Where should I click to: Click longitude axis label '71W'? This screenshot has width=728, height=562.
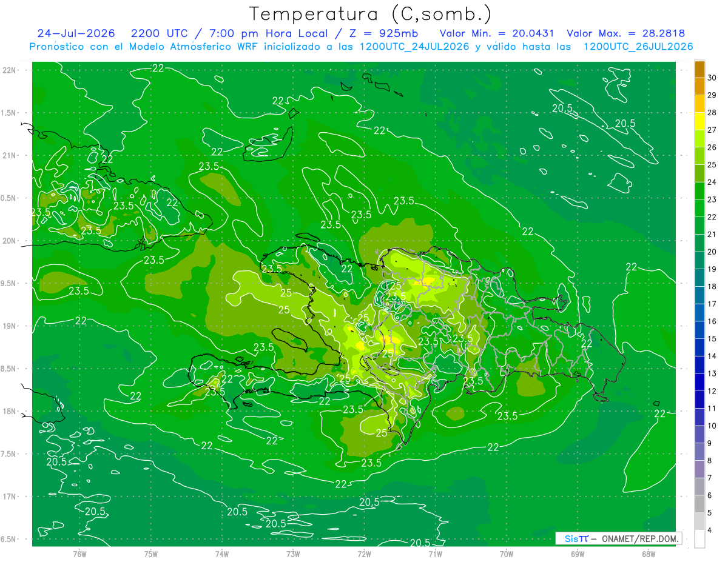[435, 554]
